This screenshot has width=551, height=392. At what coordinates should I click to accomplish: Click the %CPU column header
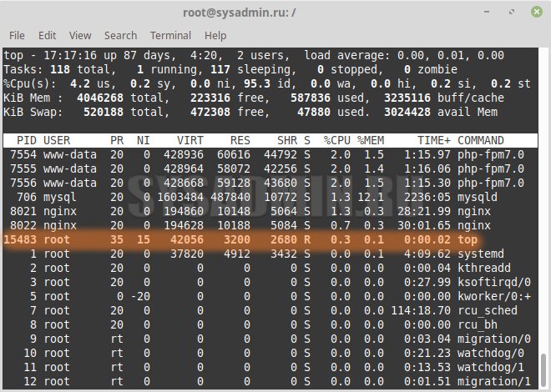click(336, 140)
